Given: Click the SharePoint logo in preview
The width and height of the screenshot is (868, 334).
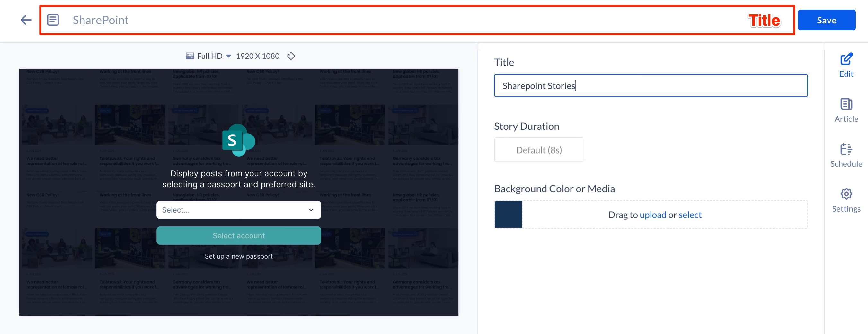Looking at the screenshot, I should tap(239, 140).
